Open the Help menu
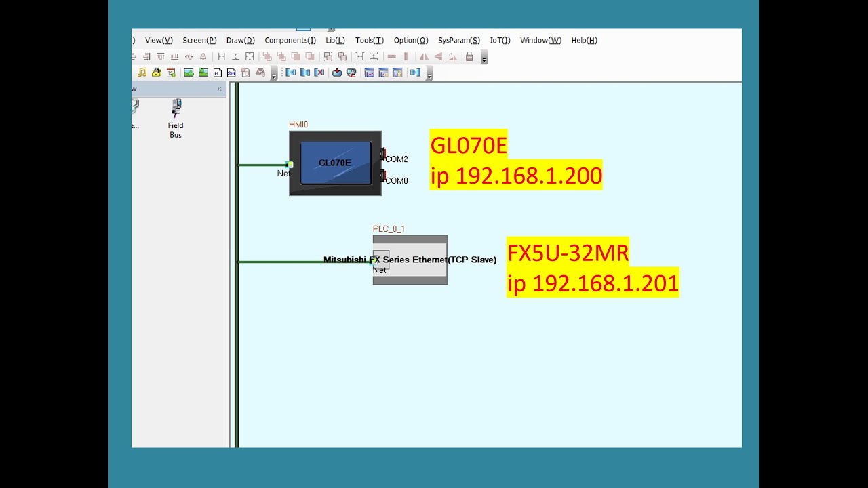 pyautogui.click(x=584, y=41)
